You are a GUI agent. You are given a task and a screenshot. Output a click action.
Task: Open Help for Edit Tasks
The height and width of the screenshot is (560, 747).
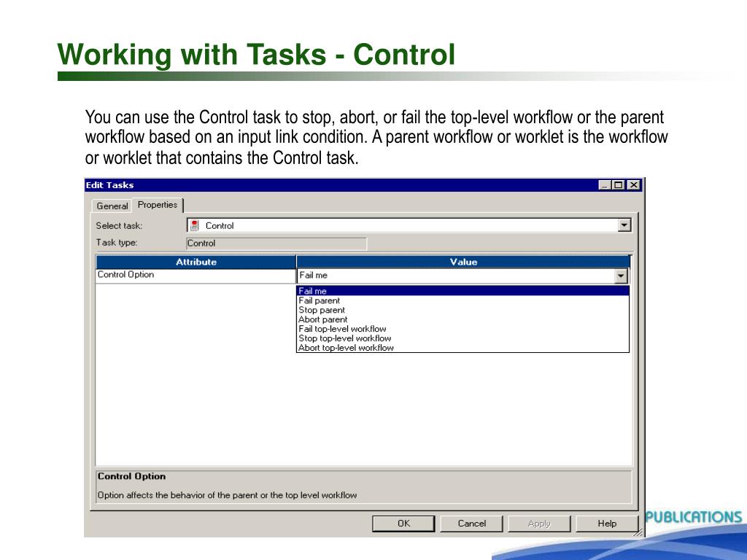pyautogui.click(x=607, y=524)
